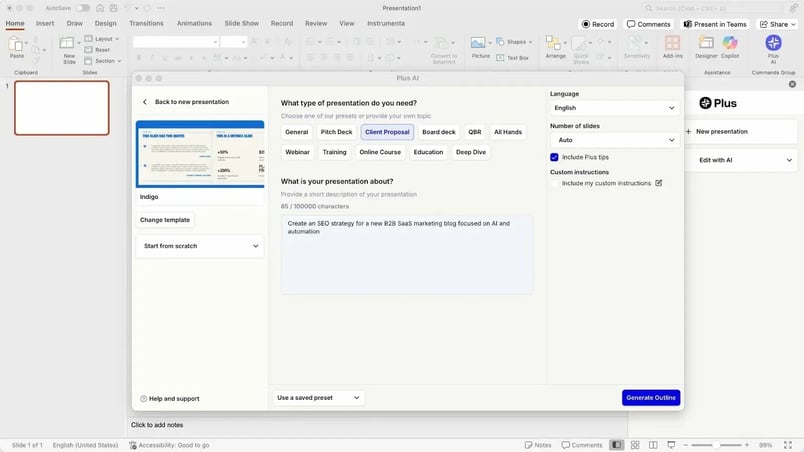Click Generate Outline button
804x452 pixels.
click(651, 398)
